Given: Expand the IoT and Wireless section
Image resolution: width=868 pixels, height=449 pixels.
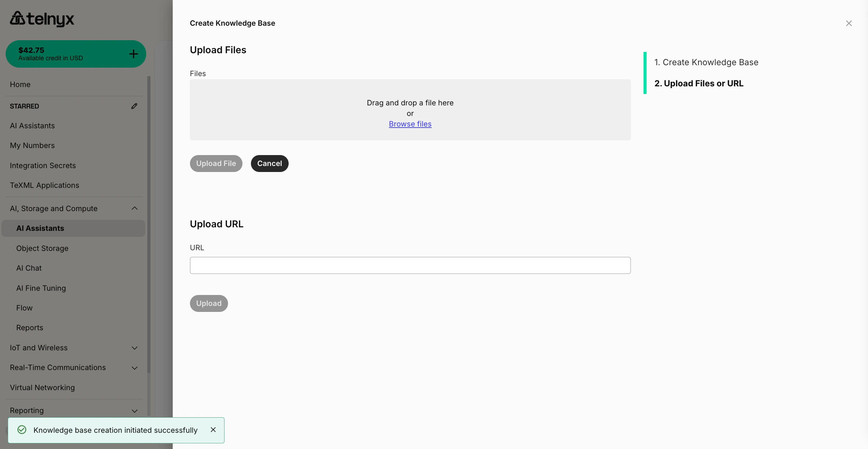Looking at the screenshot, I should pyautogui.click(x=134, y=348).
